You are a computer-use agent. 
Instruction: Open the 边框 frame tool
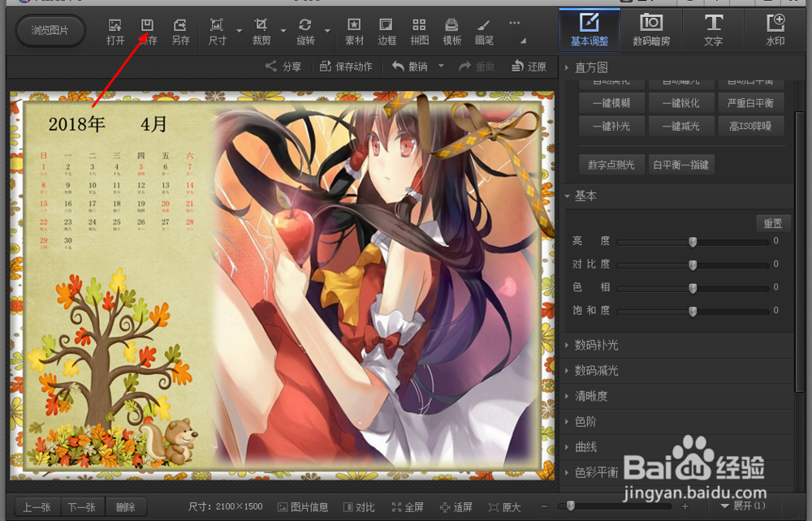point(387,32)
